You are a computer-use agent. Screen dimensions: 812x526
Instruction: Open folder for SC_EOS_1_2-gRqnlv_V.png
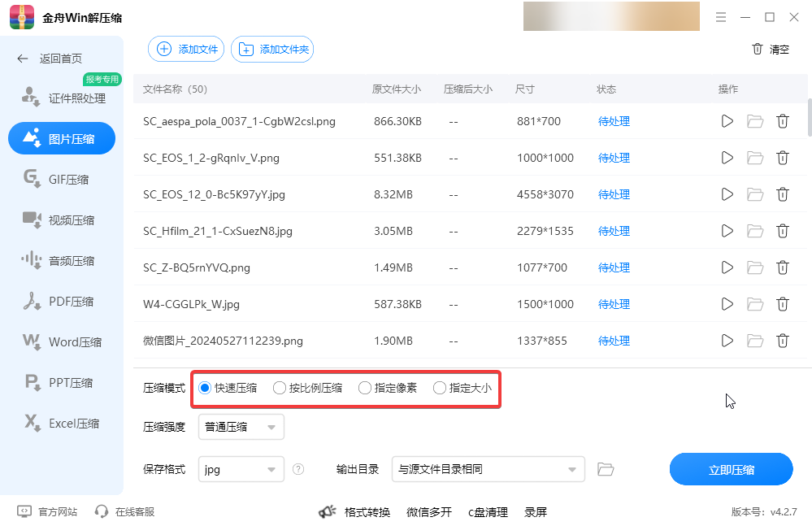pos(755,158)
